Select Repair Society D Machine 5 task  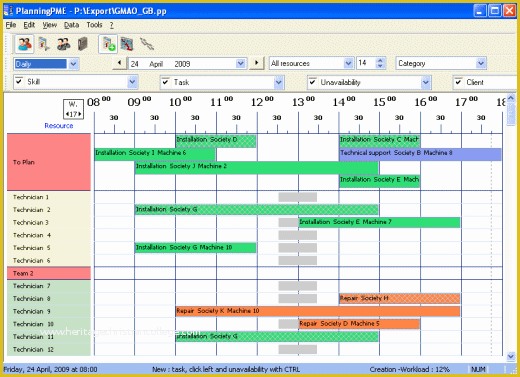[x=359, y=324]
